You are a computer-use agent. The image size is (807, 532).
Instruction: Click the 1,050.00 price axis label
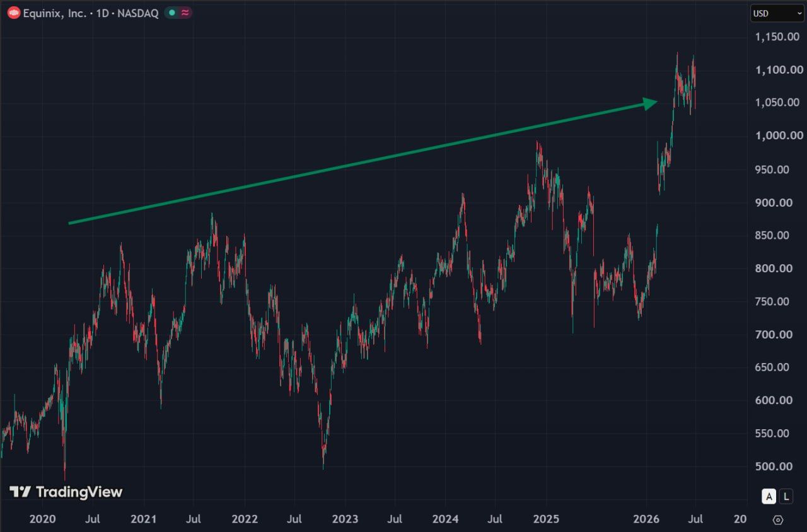779,102
